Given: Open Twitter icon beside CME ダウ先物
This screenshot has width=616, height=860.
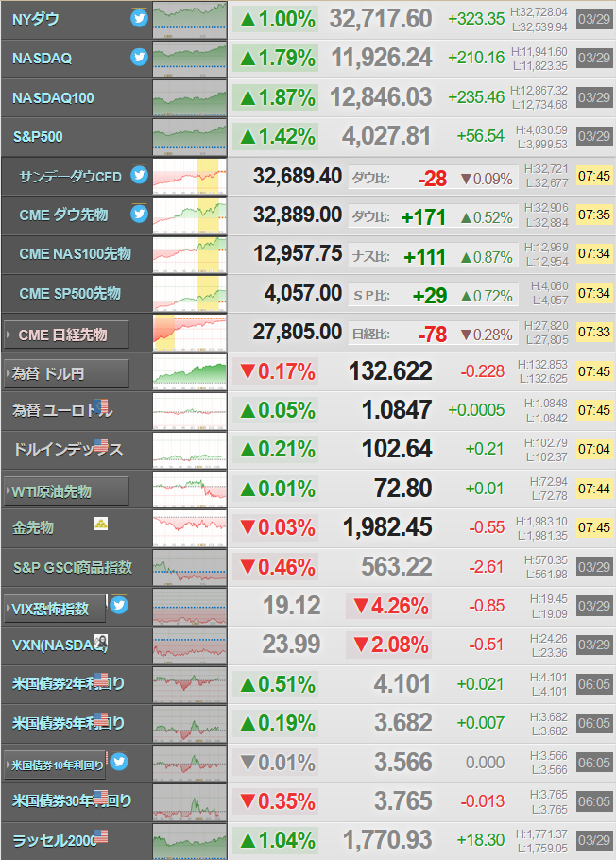Looking at the screenshot, I should tap(139, 214).
